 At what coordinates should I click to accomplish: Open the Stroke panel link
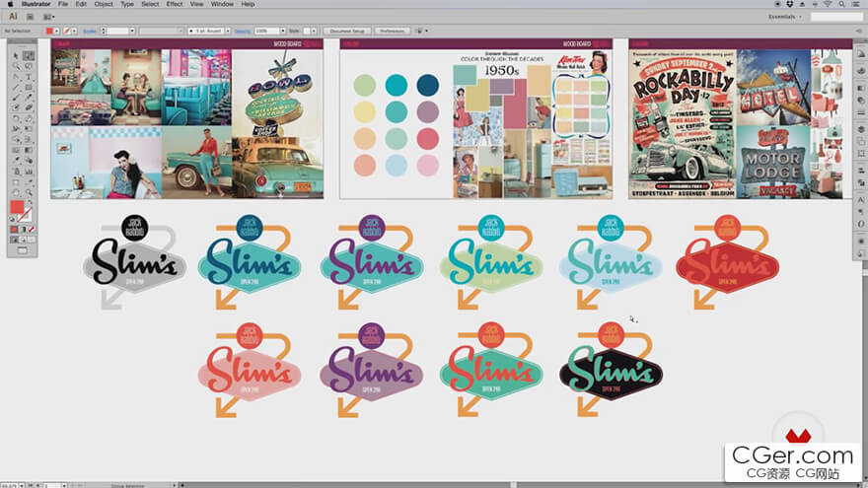coord(89,31)
